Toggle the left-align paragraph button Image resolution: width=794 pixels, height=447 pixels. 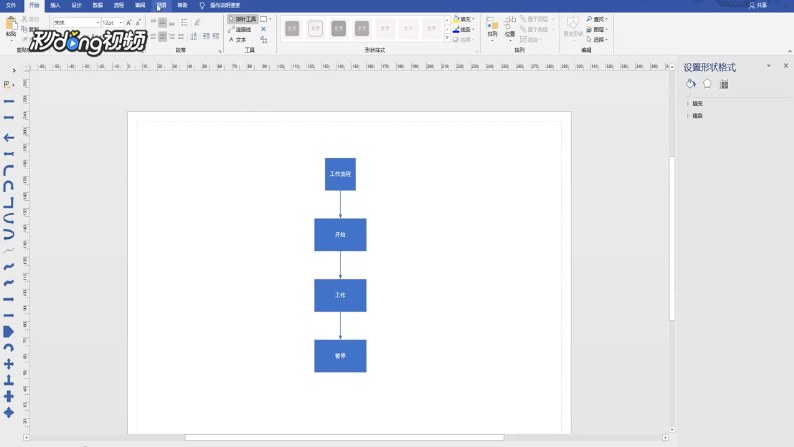(153, 36)
